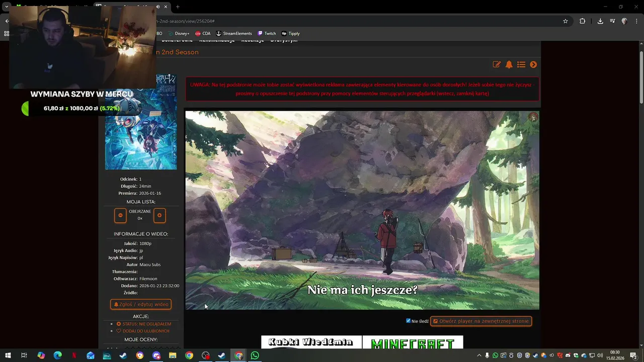
Task: Click the corner logo in video player
Action: (533, 118)
